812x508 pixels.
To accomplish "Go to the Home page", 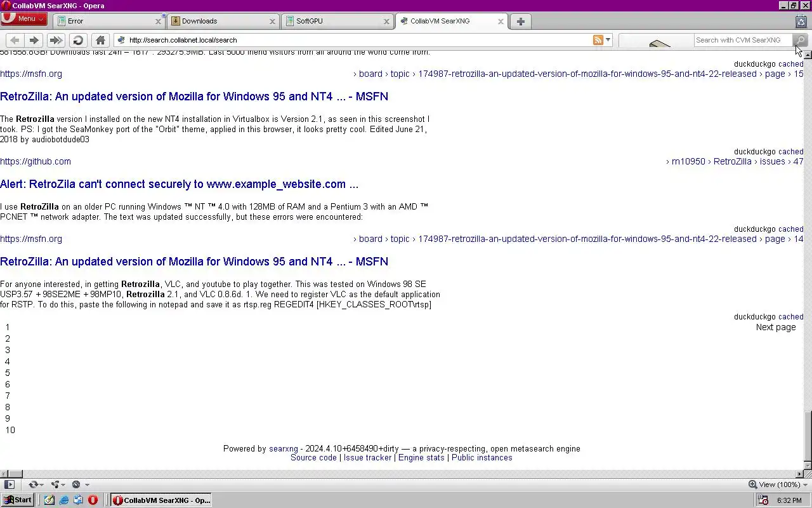I will coord(100,40).
